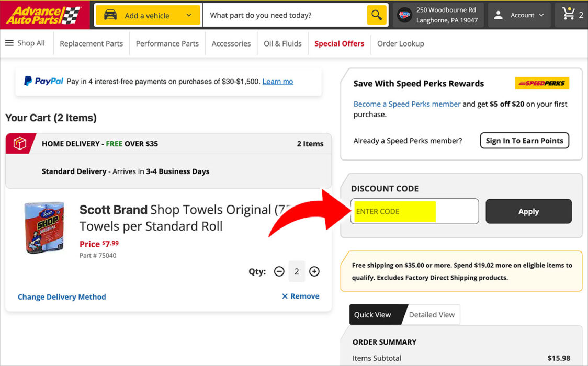This screenshot has width=588, height=366.
Task: Open the Advance Auto Parts home logo
Action: point(44,15)
